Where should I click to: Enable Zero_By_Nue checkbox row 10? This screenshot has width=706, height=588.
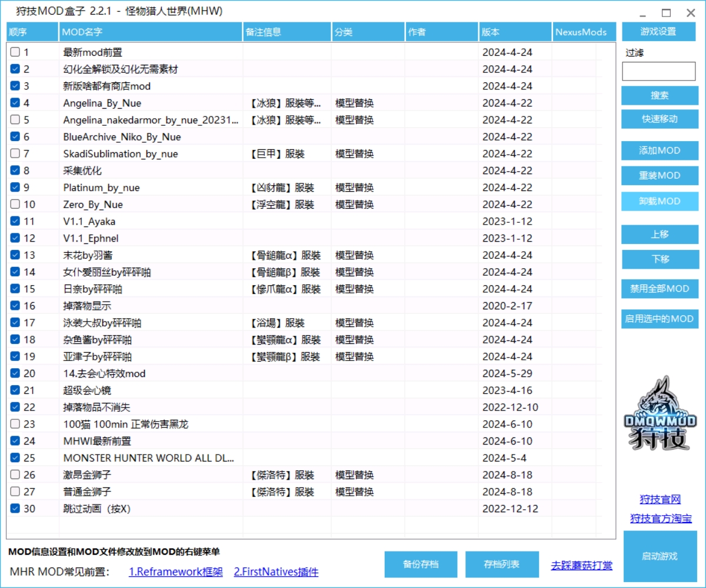click(x=15, y=205)
